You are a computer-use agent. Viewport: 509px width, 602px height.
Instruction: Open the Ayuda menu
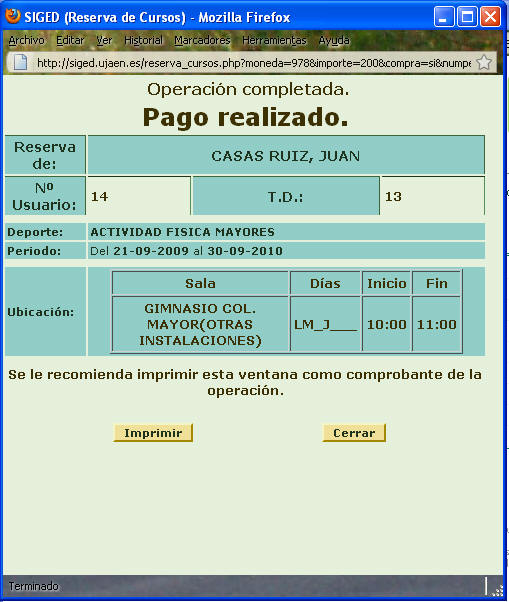pos(334,40)
